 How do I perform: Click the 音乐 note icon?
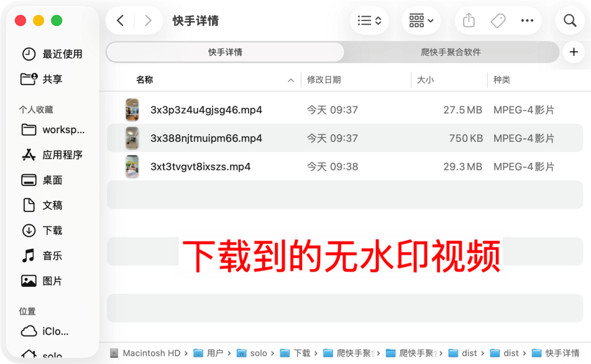point(28,256)
